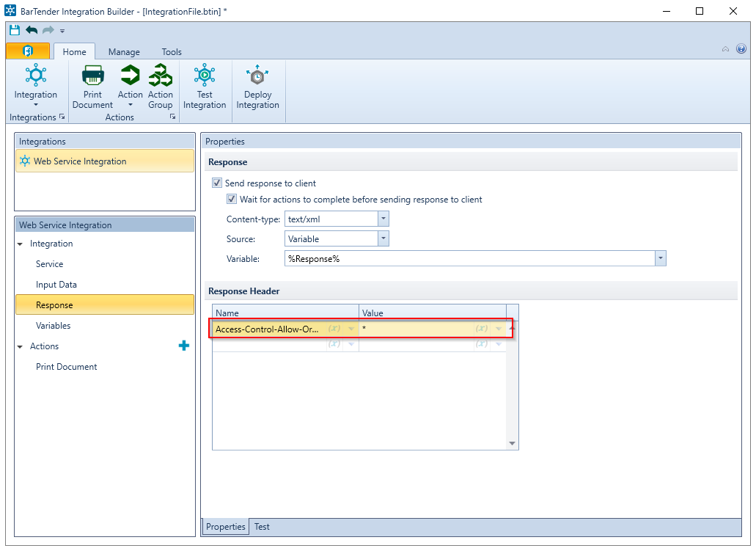Viewport: 756px width, 551px height.
Task: Select the Print Document action tree item
Action: (x=66, y=367)
